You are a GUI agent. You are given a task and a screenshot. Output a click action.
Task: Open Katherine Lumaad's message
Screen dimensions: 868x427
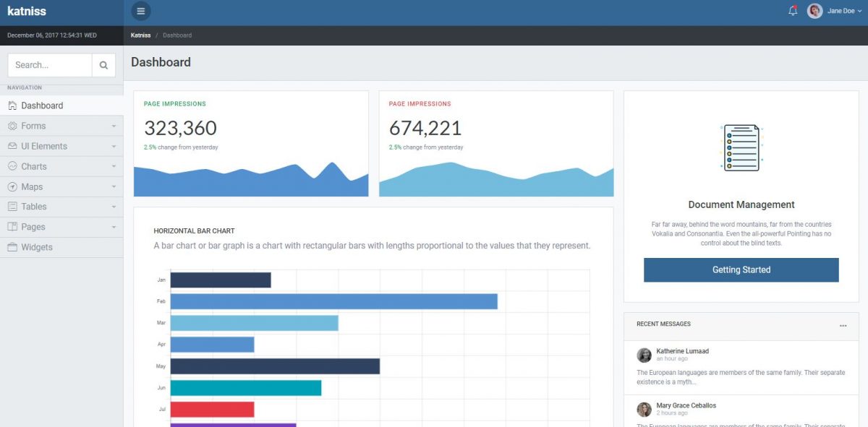click(x=684, y=350)
